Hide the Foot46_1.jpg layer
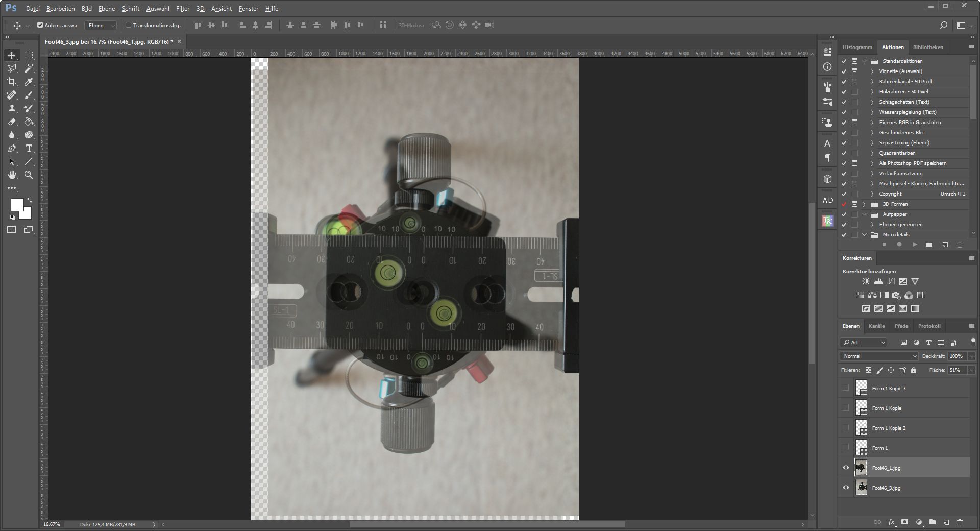 click(x=846, y=468)
